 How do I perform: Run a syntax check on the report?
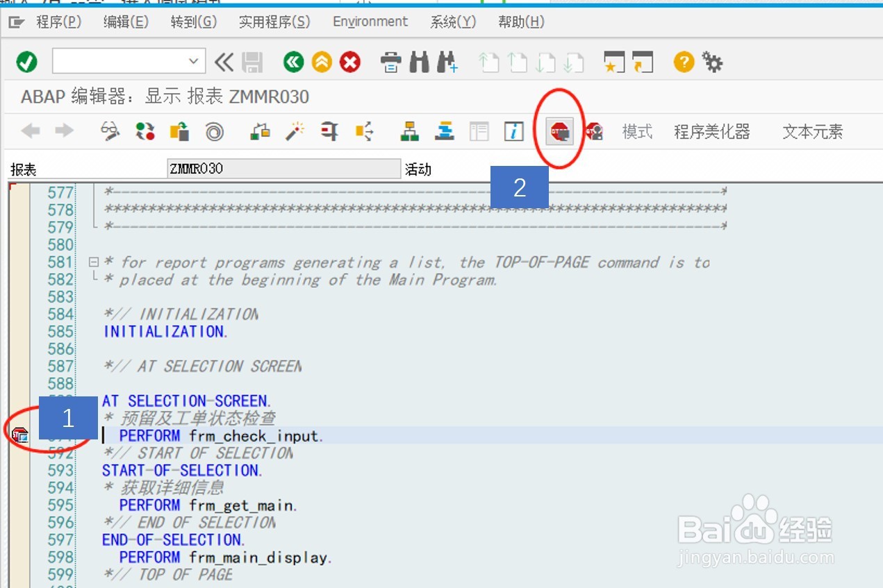145,131
